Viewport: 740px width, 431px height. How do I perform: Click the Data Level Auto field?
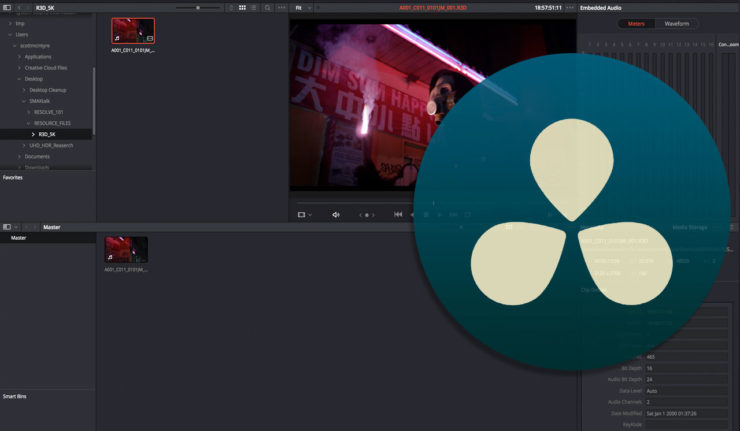pos(686,391)
